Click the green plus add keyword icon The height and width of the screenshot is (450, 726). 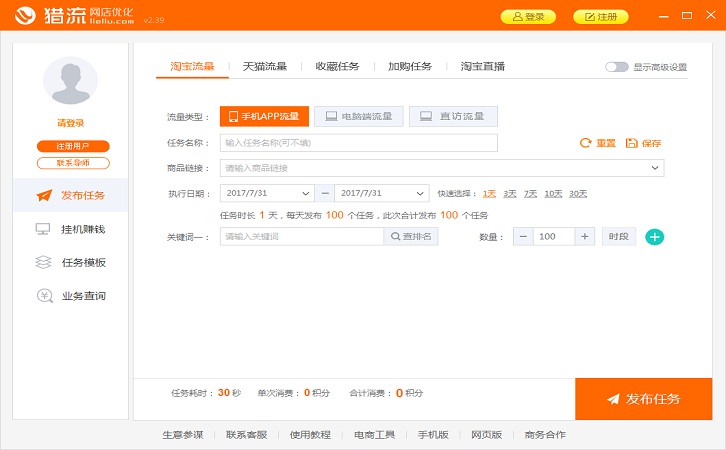point(654,237)
